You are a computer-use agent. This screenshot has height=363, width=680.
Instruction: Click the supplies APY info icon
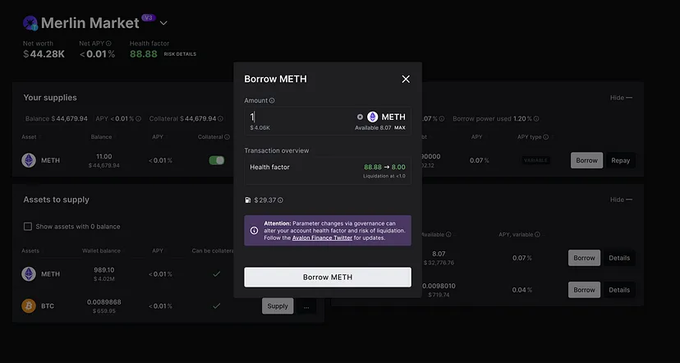click(x=138, y=119)
